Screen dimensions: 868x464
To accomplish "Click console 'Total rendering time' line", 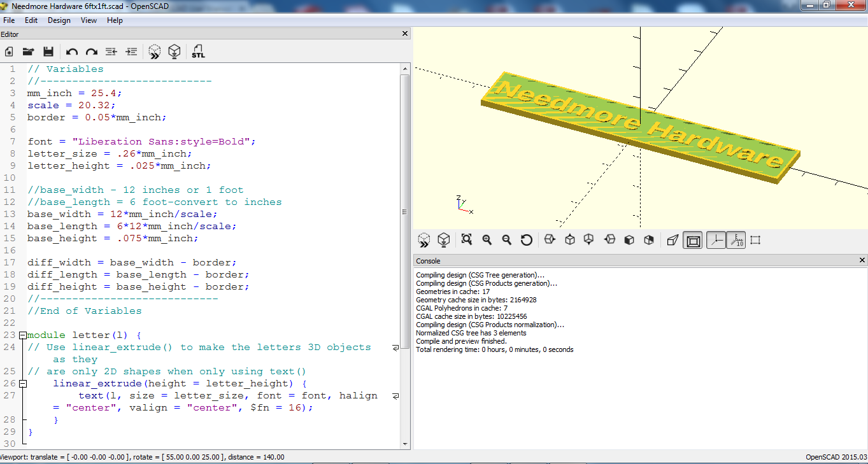I will pyautogui.click(x=495, y=349).
